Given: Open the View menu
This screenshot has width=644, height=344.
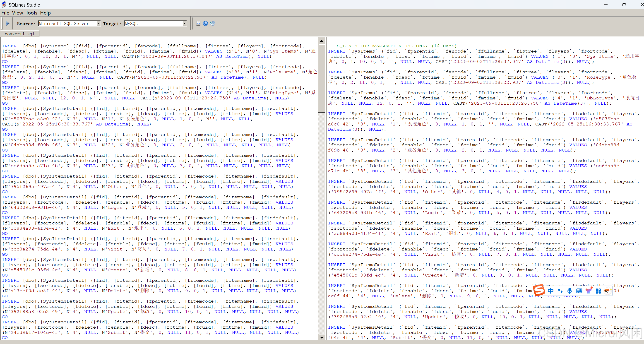Looking at the screenshot, I should pyautogui.click(x=17, y=13).
